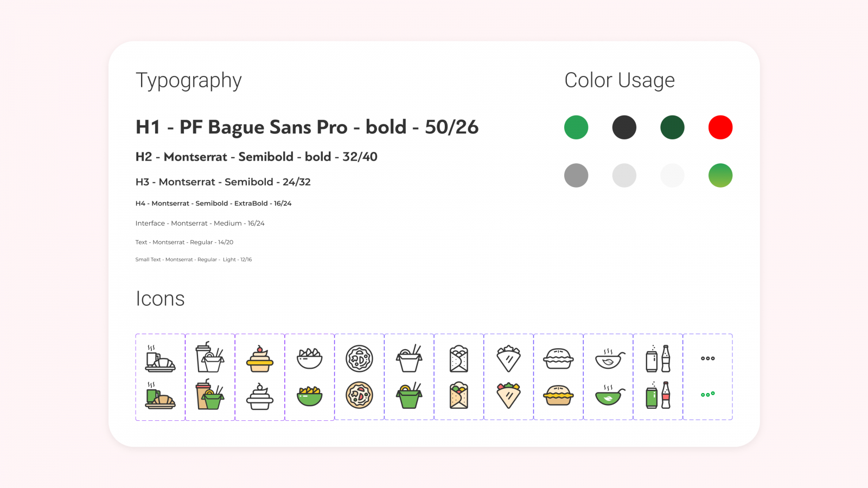Viewport: 868px width, 488px height.
Task: Click the colored soda can and bottle icon
Action: click(x=658, y=395)
